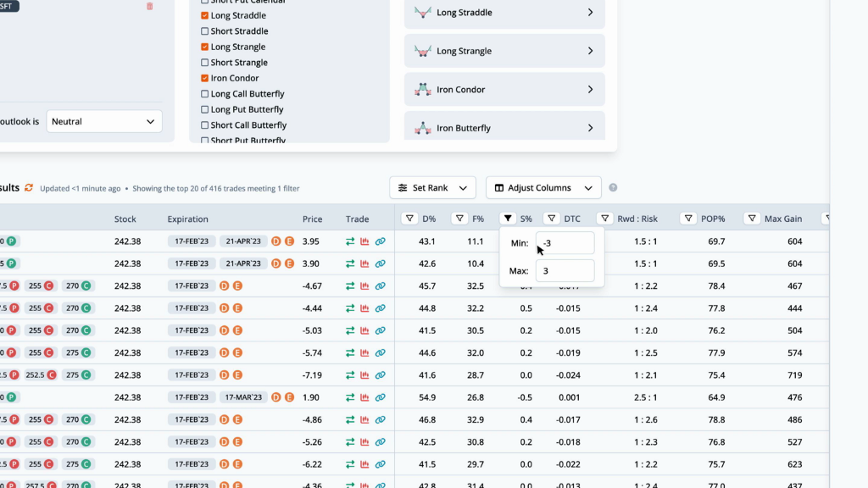Click the link icon in -5.74 row
This screenshot has height=488, width=868.
point(380,352)
